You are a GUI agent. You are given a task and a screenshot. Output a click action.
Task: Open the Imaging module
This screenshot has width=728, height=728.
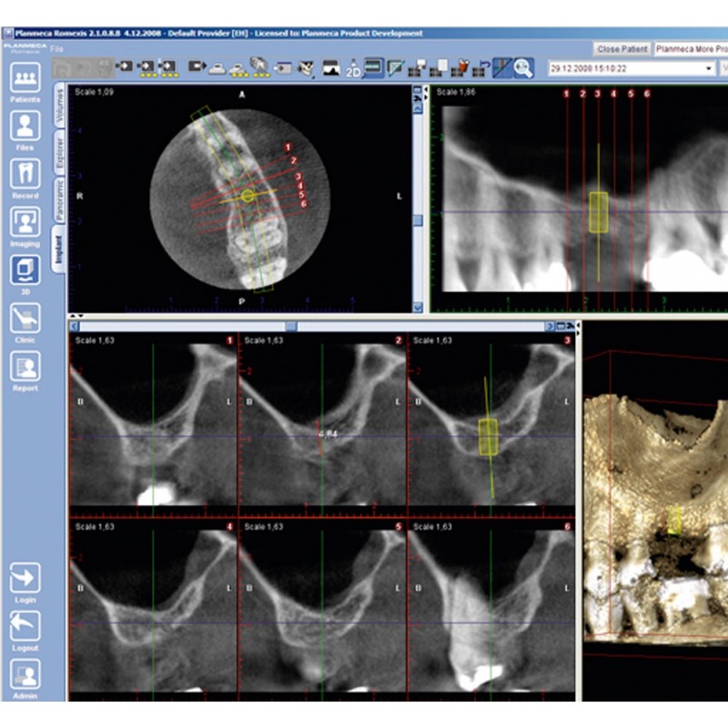click(x=25, y=224)
